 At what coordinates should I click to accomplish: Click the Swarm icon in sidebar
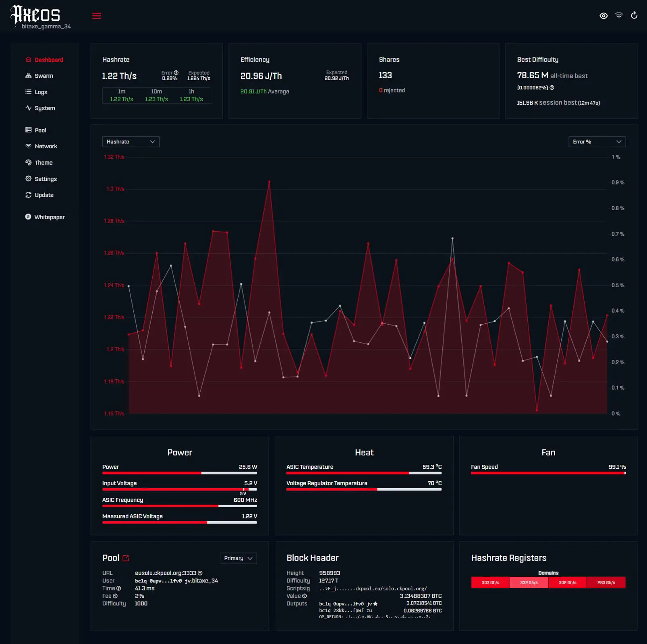pos(28,76)
